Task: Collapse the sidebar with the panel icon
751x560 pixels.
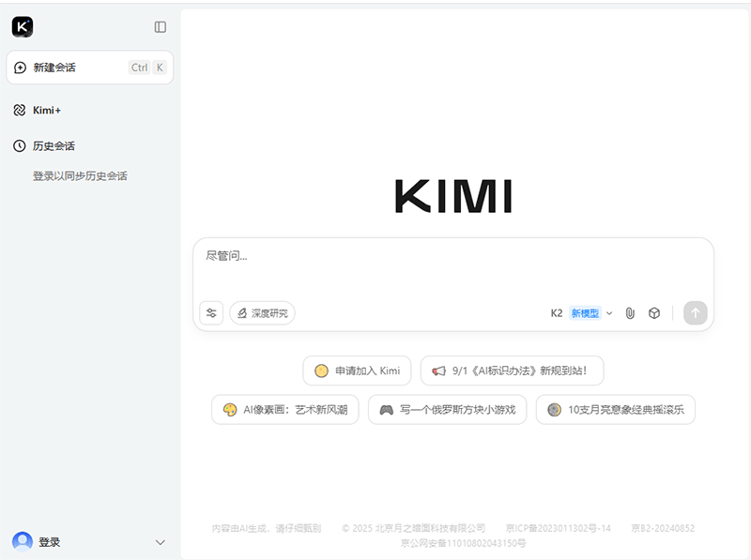Action: point(161,27)
